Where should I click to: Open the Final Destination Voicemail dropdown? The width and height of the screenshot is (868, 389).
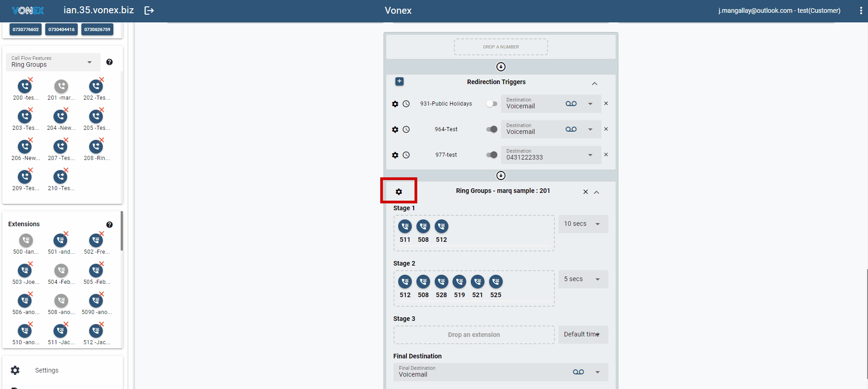[597, 372]
